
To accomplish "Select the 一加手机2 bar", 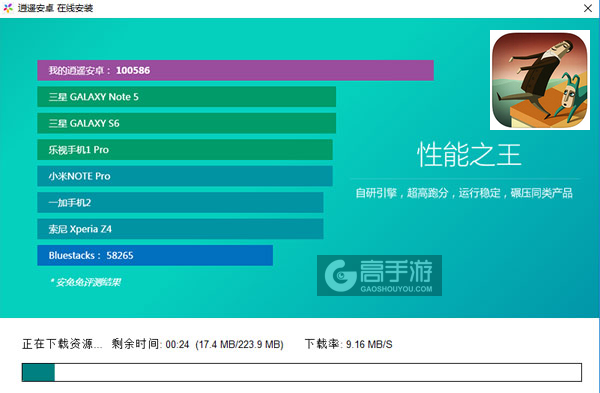I will coord(180,202).
